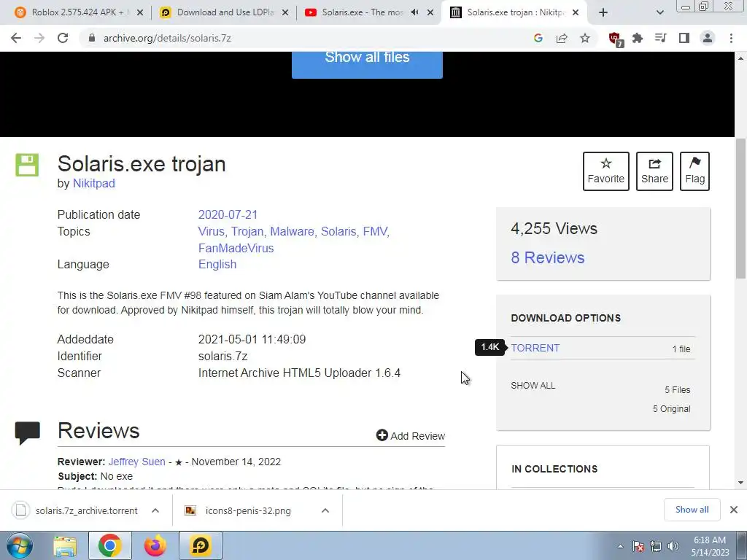The width and height of the screenshot is (747, 560).
Task: Jump to the 8 Reviews link
Action: coord(547,257)
